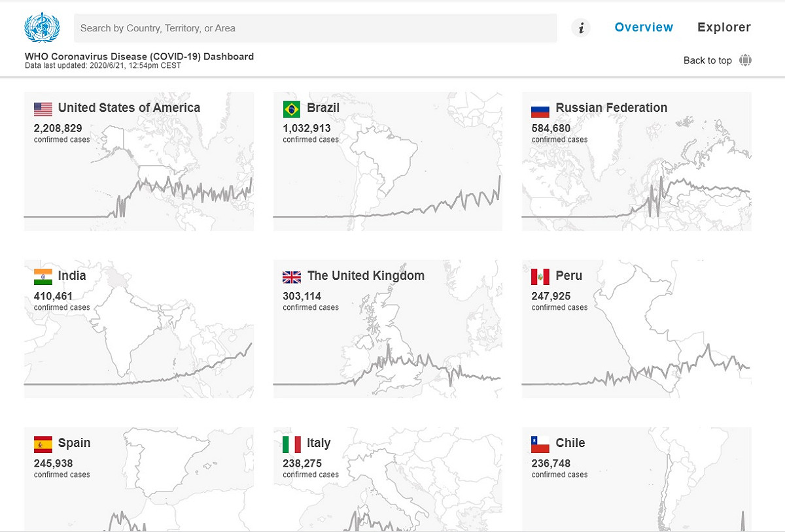Click the United Kingdom flag icon
Viewport: 785px width, 532px height.
pyautogui.click(x=292, y=276)
